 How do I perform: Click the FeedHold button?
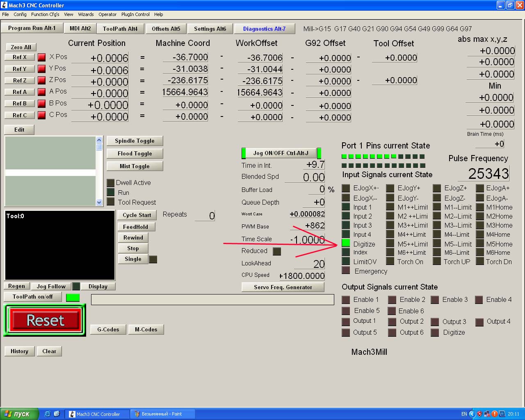pyautogui.click(x=135, y=227)
